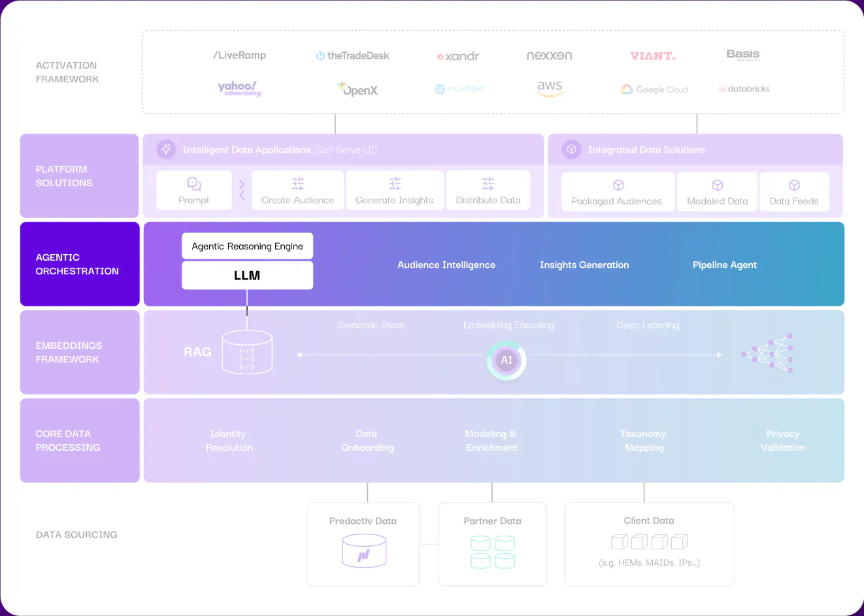
Task: Click the LLM box
Action: coord(247,276)
